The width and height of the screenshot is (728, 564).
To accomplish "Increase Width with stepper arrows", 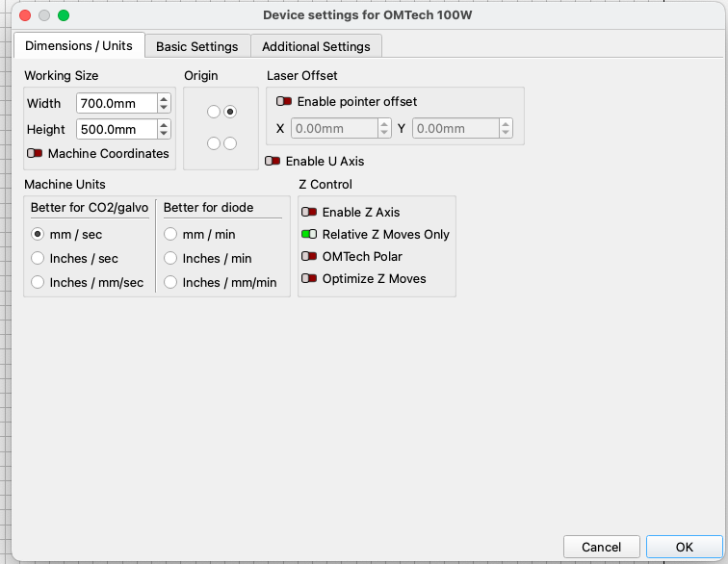I will [x=164, y=99].
